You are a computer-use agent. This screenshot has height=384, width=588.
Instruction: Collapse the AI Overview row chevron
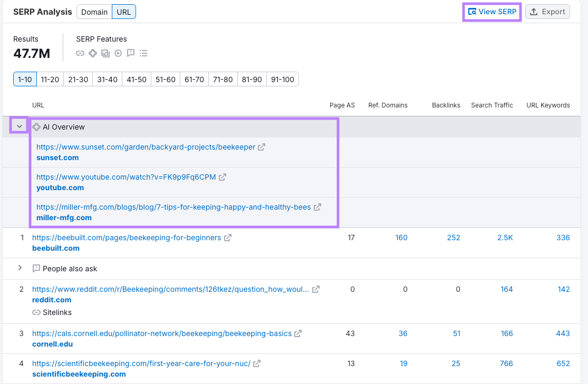point(20,126)
